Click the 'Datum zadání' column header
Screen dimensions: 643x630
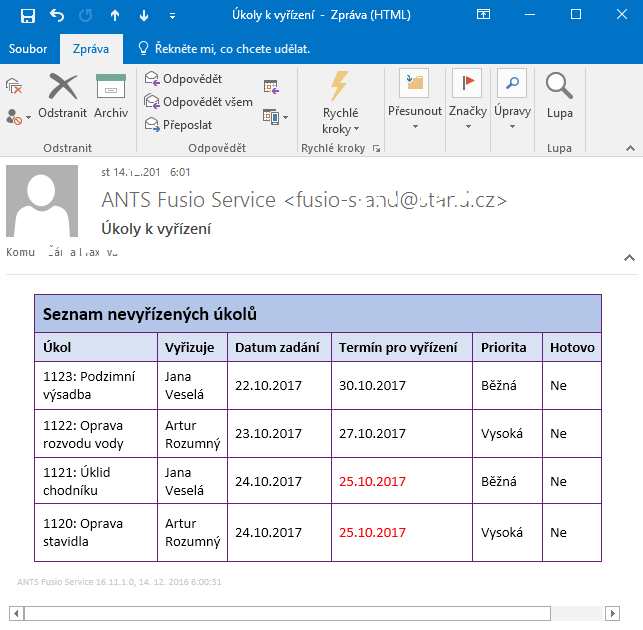click(x=277, y=347)
